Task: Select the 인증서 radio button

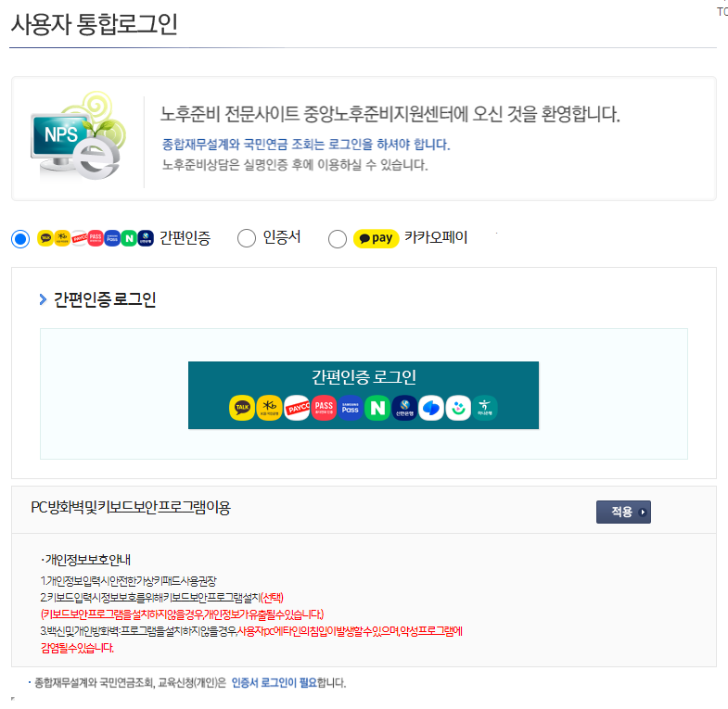Action: 247,238
